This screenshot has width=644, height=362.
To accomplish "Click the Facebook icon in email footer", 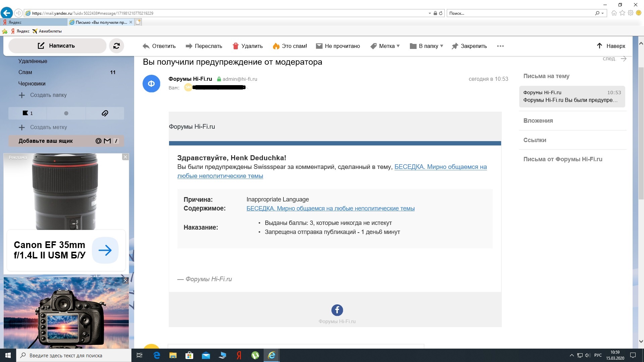I will tap(337, 310).
